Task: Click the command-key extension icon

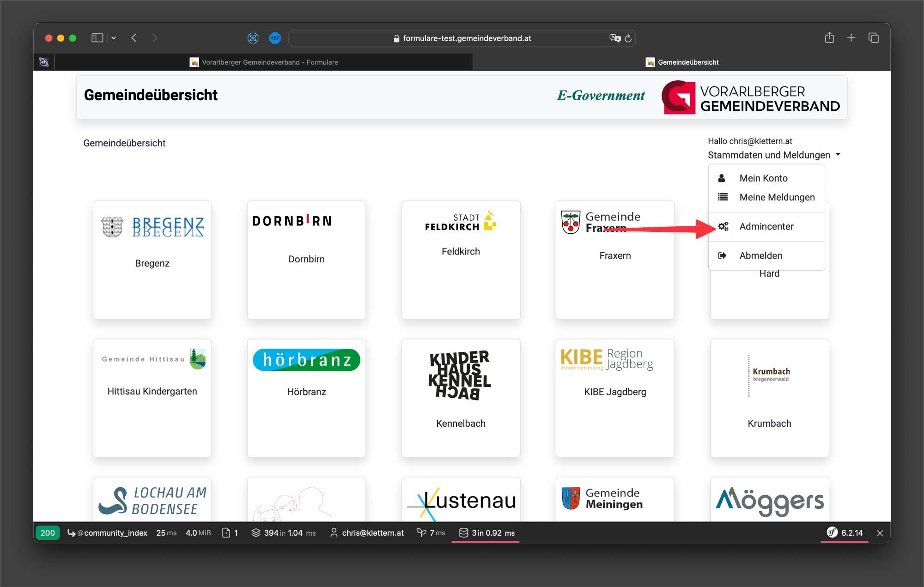Action: pyautogui.click(x=253, y=38)
